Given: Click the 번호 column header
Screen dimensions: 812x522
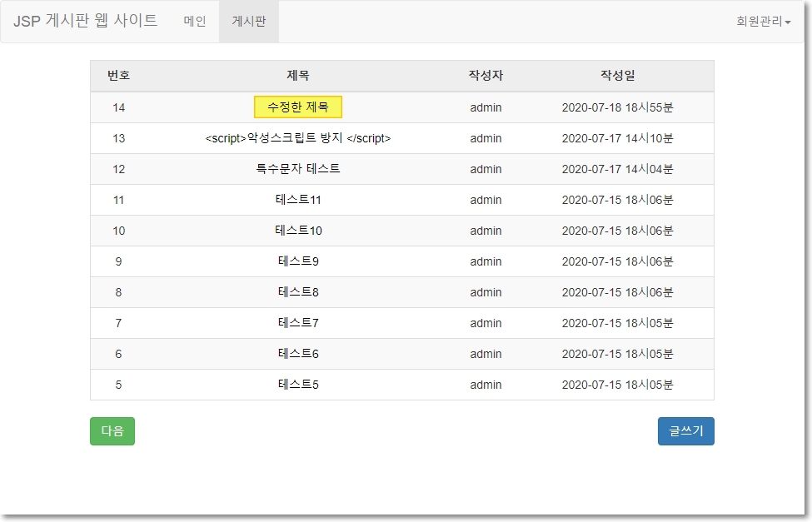Looking at the screenshot, I should click(x=118, y=76).
